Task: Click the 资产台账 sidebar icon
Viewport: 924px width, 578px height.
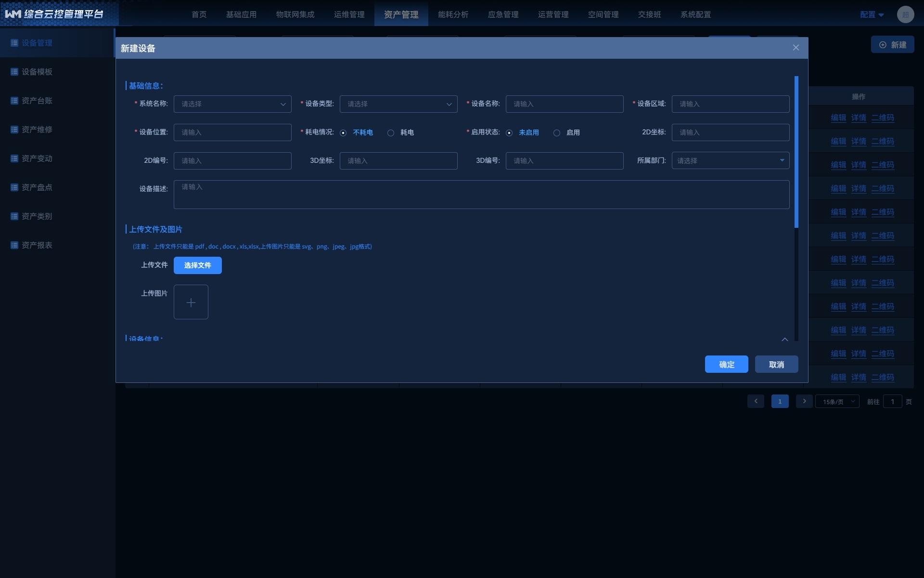Action: (14, 101)
